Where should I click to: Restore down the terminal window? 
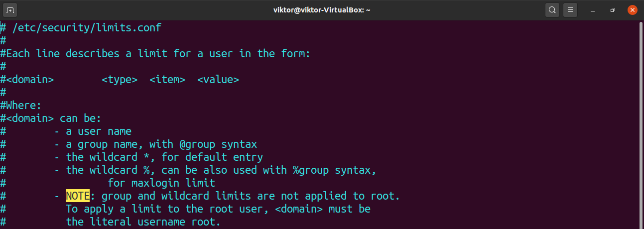coord(613,10)
